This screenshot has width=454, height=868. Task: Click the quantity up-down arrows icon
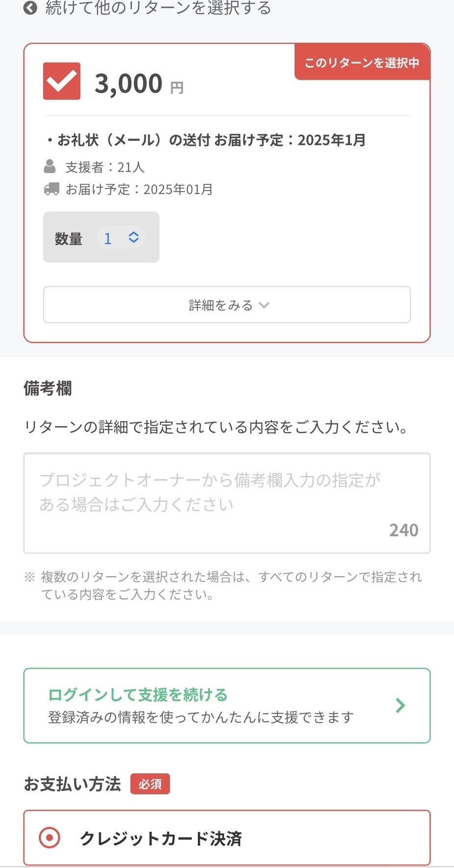(134, 237)
